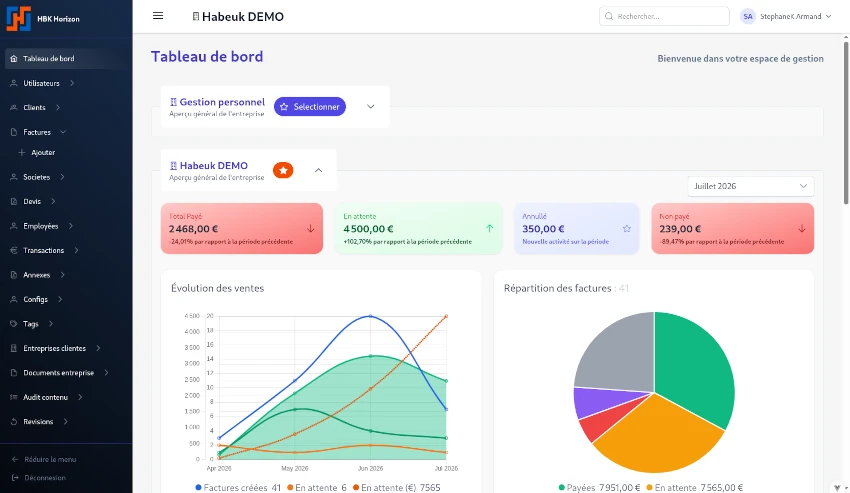
Task: Click the Factures document icon
Action: point(14,132)
